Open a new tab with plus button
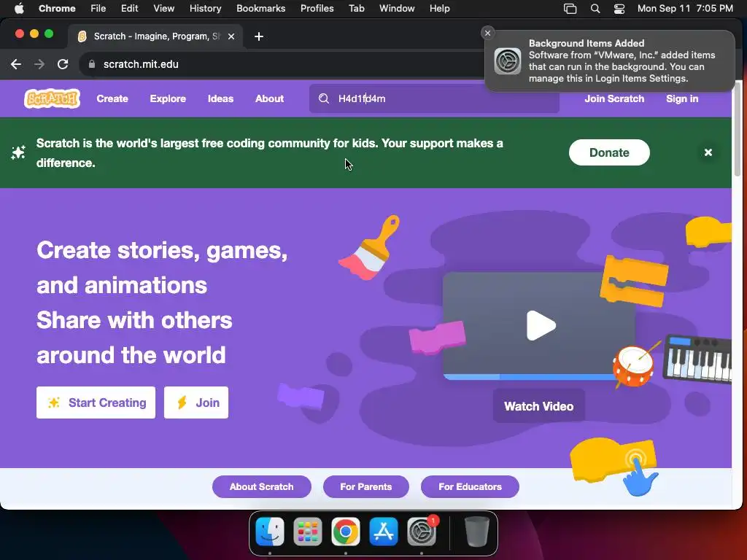This screenshot has width=747, height=560. click(259, 36)
